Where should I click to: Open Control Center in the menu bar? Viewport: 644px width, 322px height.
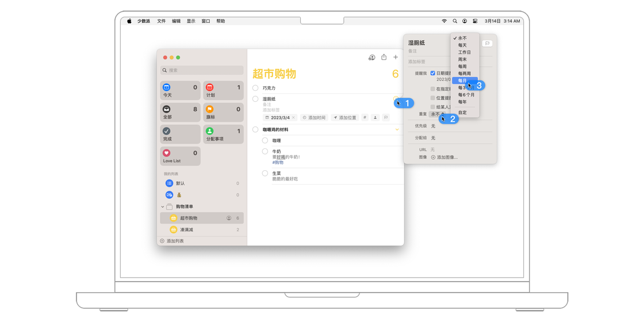point(475,21)
